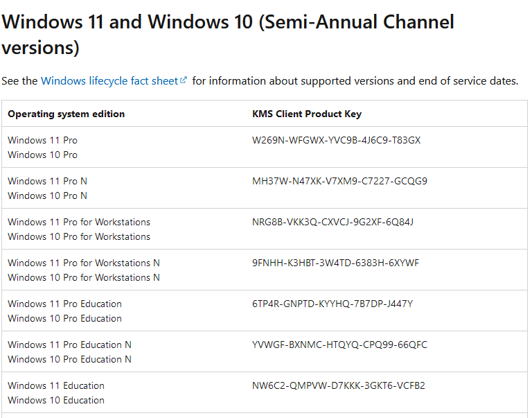Click the Windows 10 Pro N edition text
The width and height of the screenshot is (532, 418).
pos(47,195)
